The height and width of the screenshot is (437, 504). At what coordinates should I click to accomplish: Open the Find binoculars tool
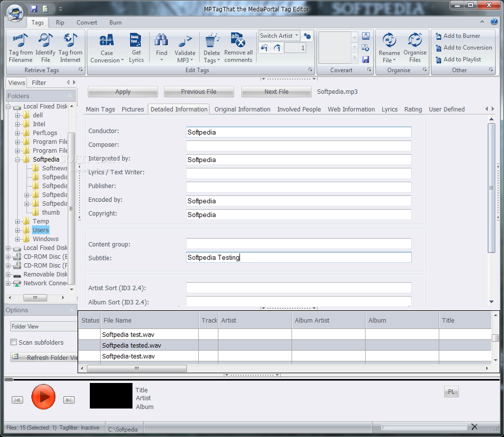(x=161, y=40)
